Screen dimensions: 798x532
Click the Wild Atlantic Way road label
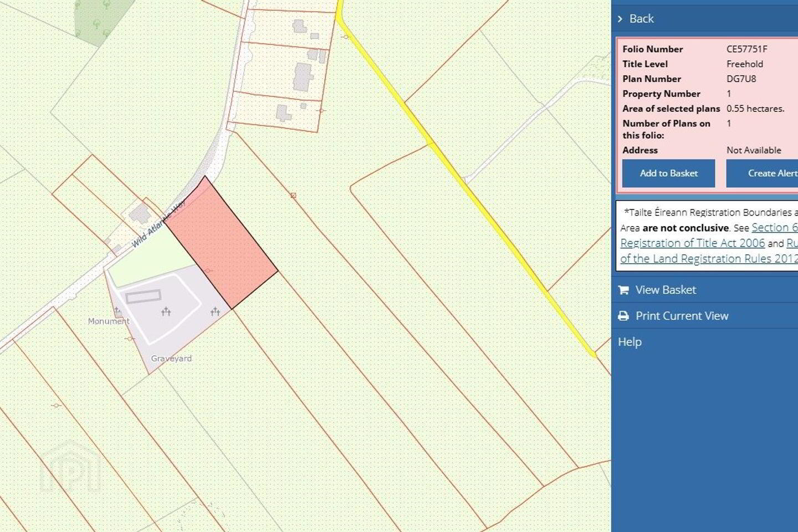point(158,224)
